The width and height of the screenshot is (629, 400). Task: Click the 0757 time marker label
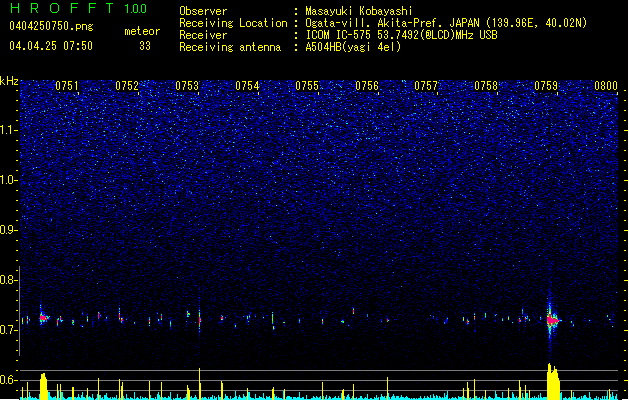coord(426,86)
